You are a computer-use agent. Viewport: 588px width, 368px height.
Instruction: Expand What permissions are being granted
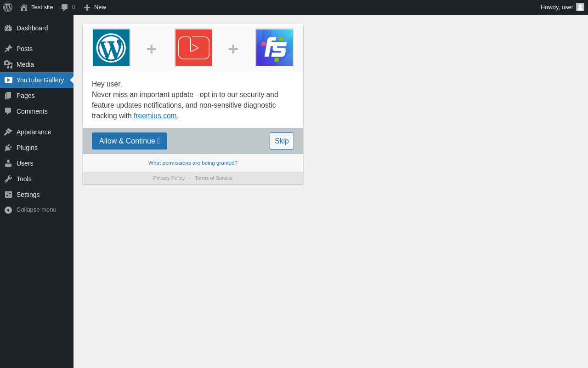pyautogui.click(x=193, y=163)
